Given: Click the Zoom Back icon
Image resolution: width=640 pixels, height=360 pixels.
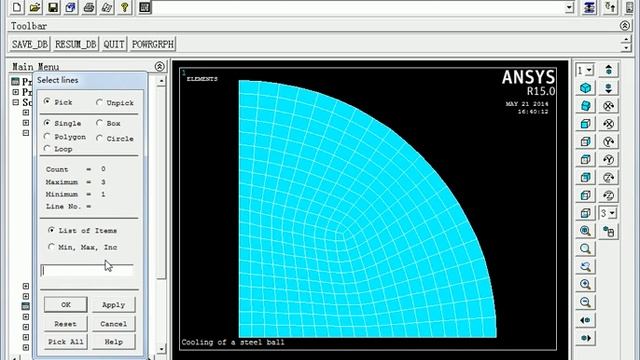Looking at the screenshot, I should (x=585, y=267).
